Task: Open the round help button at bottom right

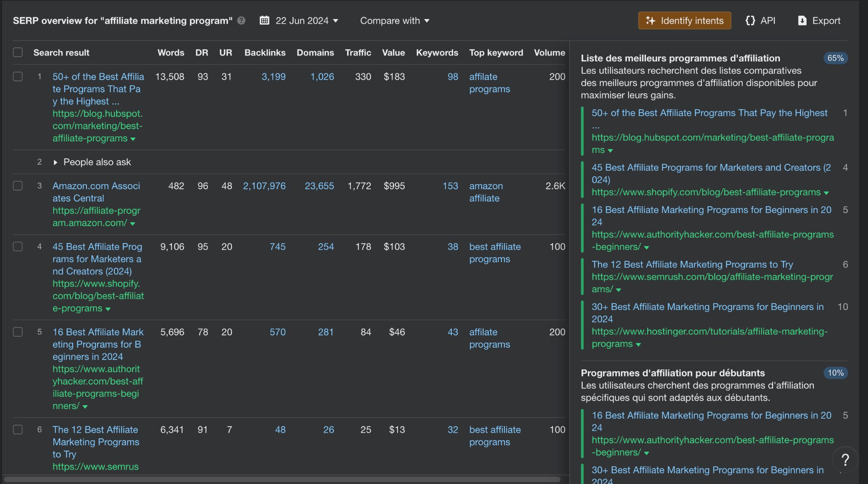Action: tap(845, 459)
